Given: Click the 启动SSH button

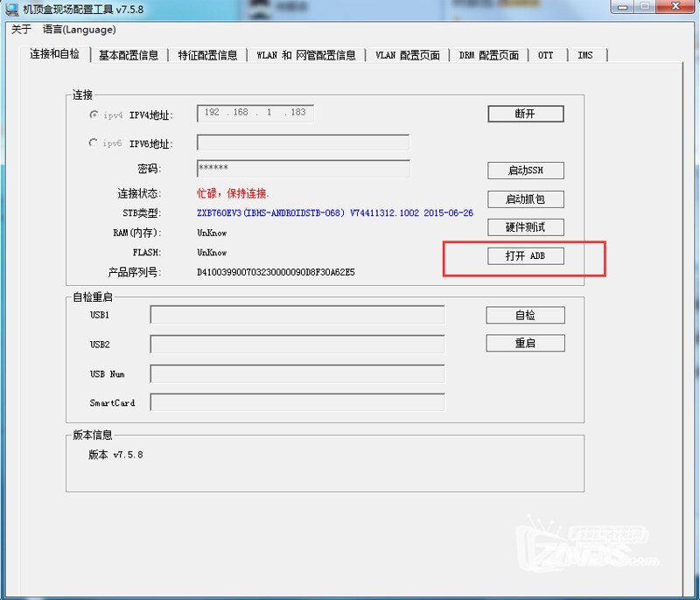Looking at the screenshot, I should [x=526, y=171].
